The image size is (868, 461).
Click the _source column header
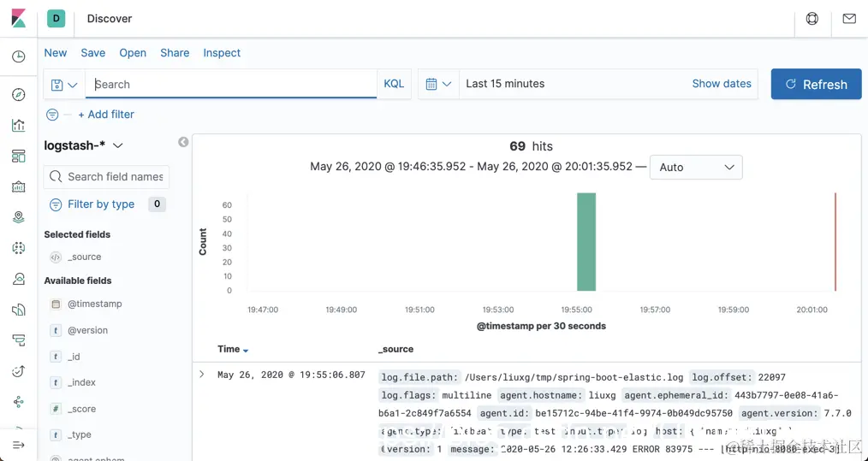tap(395, 349)
